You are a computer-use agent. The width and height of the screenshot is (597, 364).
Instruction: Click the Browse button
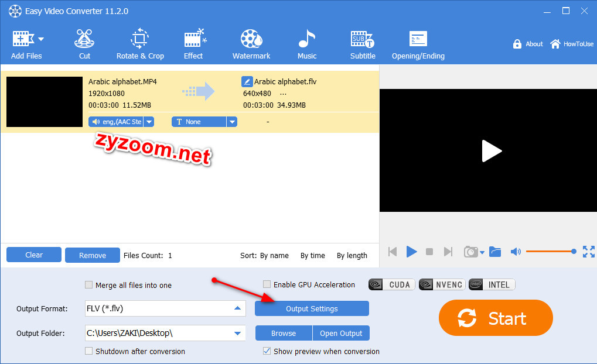point(284,333)
